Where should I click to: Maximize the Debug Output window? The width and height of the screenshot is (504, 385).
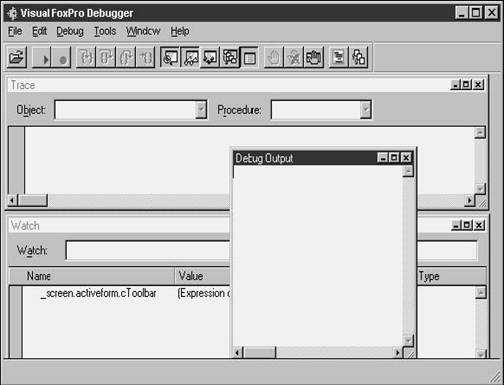point(394,157)
